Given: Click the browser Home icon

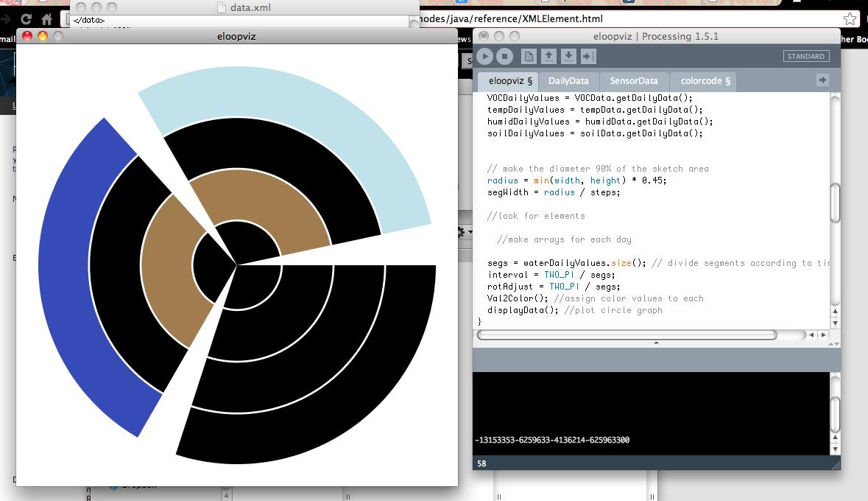Looking at the screenshot, I should point(47,19).
